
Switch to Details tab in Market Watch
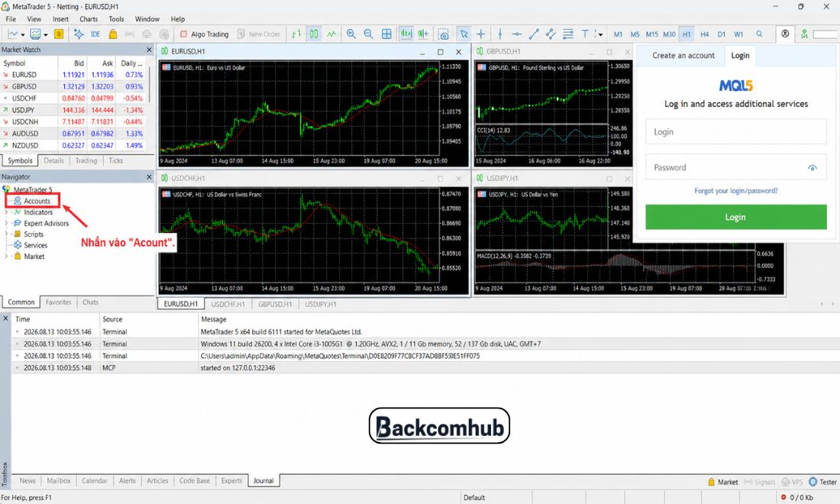pyautogui.click(x=53, y=160)
